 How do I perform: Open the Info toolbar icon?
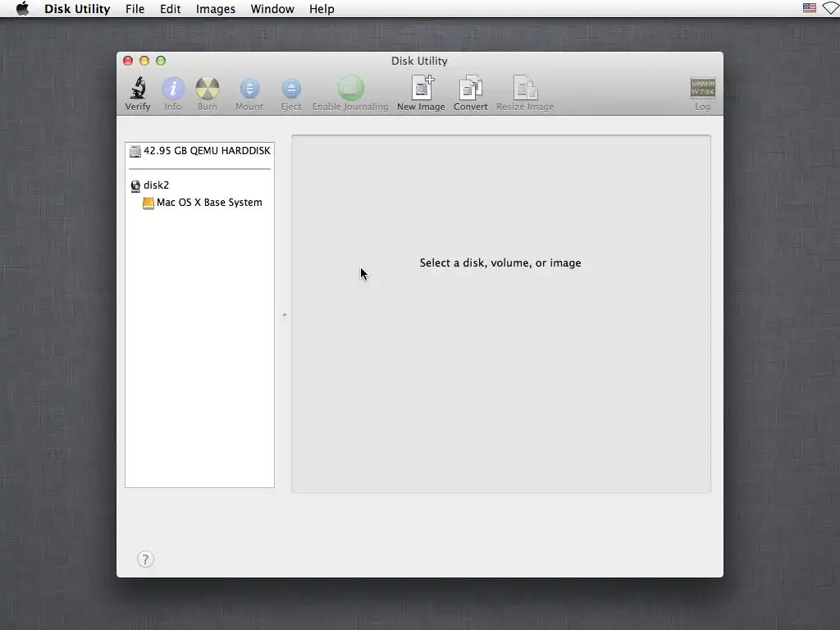(173, 89)
